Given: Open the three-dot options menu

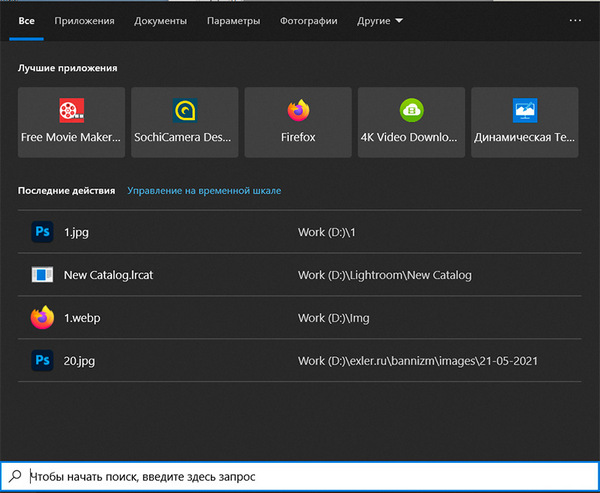Looking at the screenshot, I should pyautogui.click(x=575, y=20).
